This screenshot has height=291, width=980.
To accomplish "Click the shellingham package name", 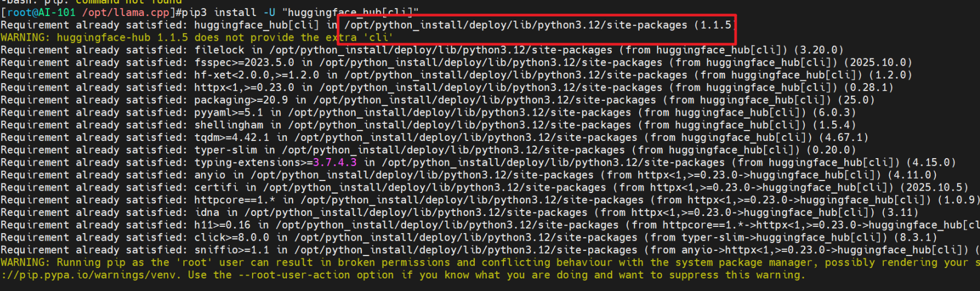I will click(x=229, y=125).
